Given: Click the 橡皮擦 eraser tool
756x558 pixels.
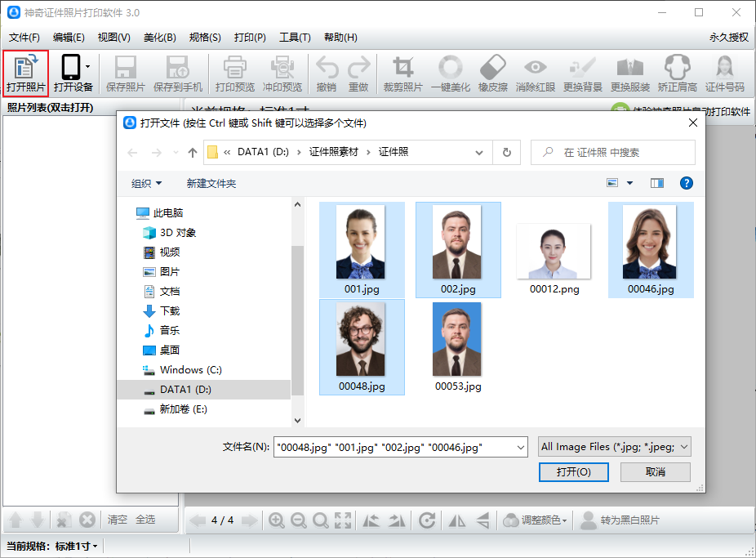Looking at the screenshot, I should 493,74.
